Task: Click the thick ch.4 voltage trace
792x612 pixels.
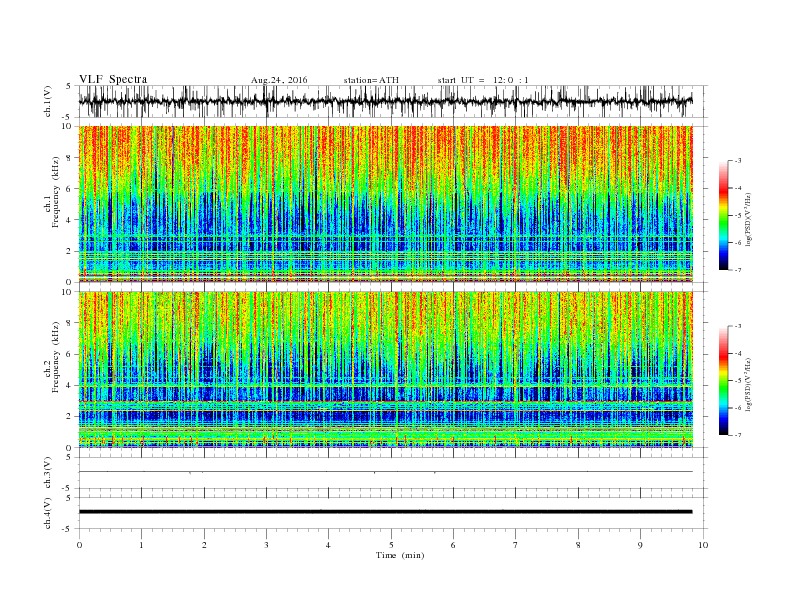Action: [385, 512]
